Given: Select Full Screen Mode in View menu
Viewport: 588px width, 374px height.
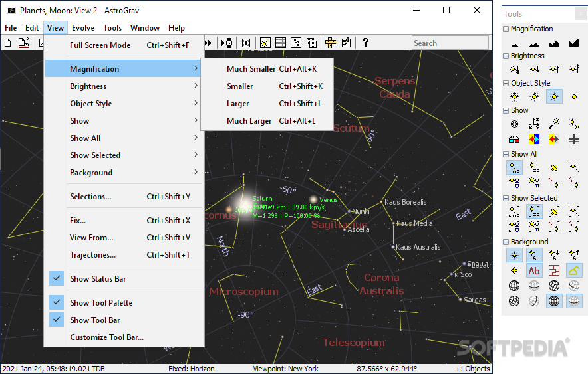Looking at the screenshot, I should pyautogui.click(x=124, y=45).
